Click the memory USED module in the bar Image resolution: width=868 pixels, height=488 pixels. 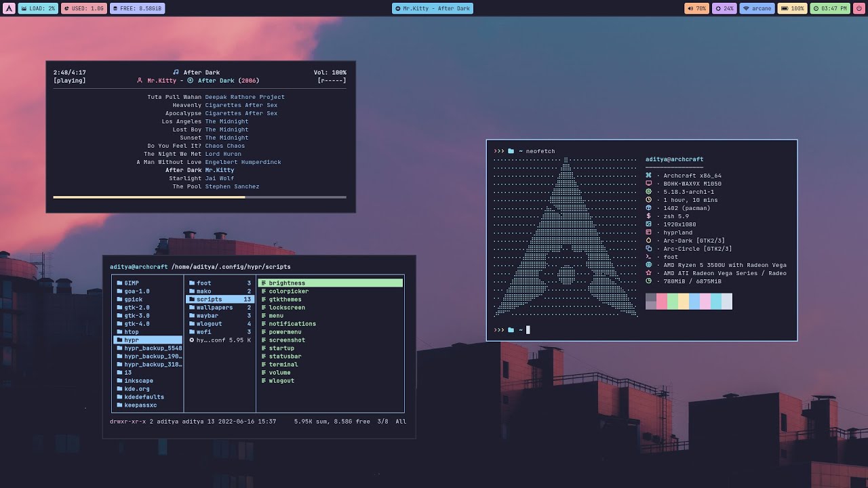[84, 8]
